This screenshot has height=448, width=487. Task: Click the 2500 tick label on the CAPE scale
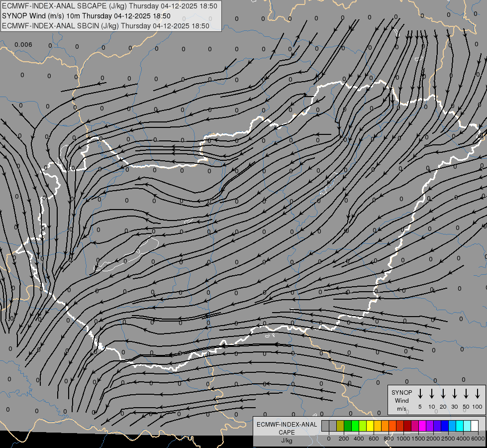[448, 439]
